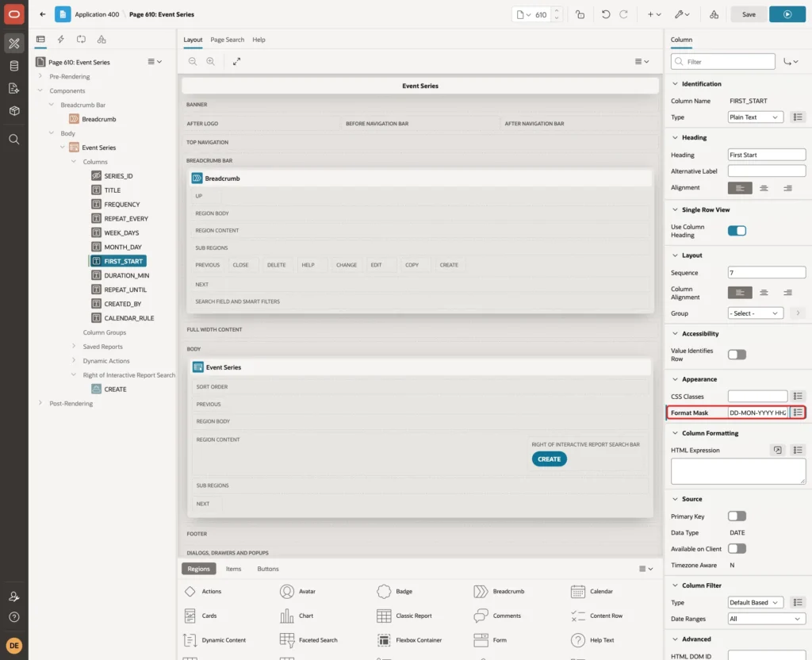Toggle the Value Identifies Row switch
Image resolution: width=812 pixels, height=660 pixels.
coord(737,355)
